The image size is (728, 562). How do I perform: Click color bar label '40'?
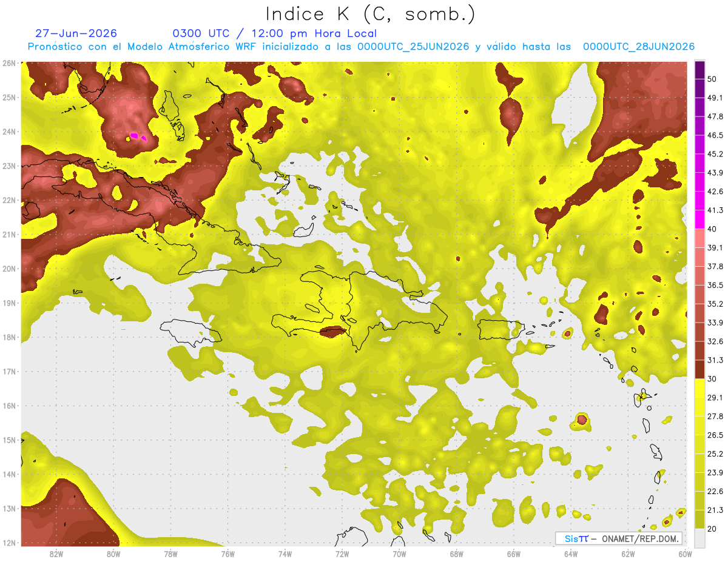click(713, 229)
